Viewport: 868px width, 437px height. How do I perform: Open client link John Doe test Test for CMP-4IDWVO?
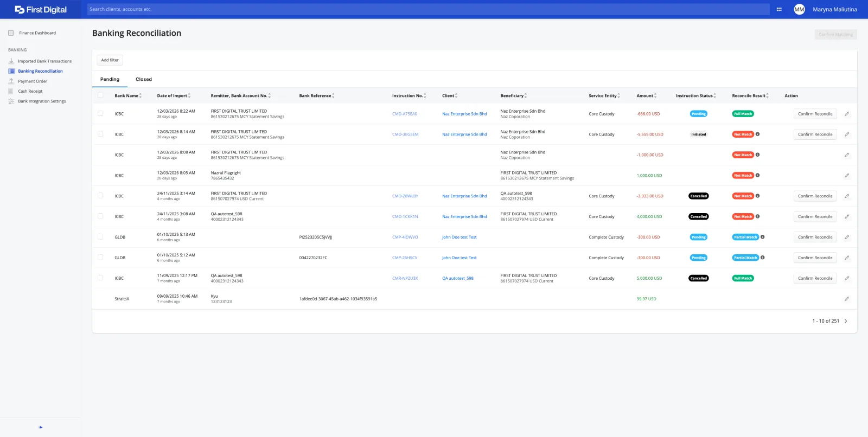(x=459, y=237)
